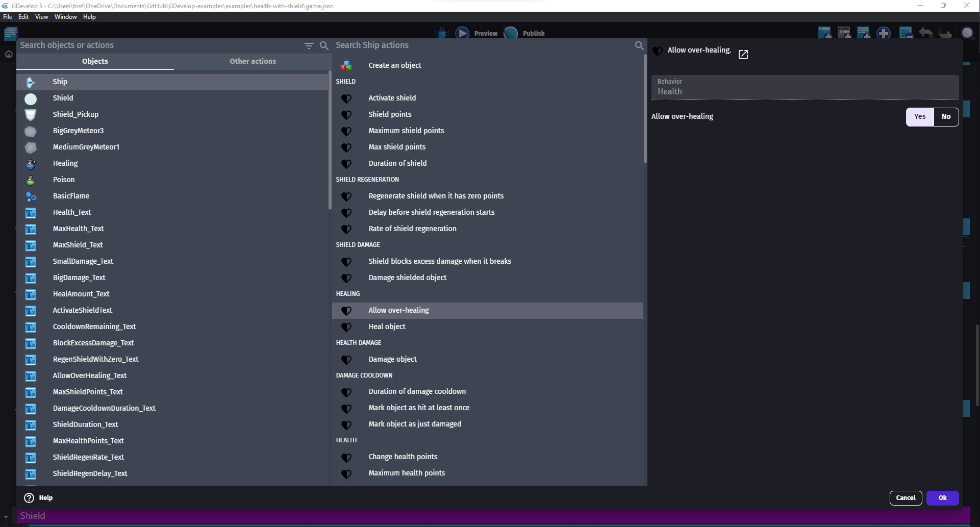Open the View menu
The height and width of the screenshot is (527, 980).
pyautogui.click(x=41, y=17)
